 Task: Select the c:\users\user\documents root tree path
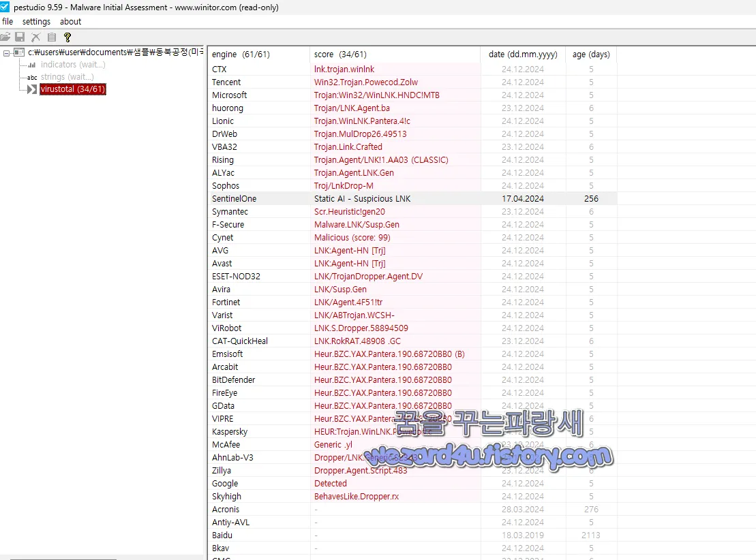tap(116, 52)
